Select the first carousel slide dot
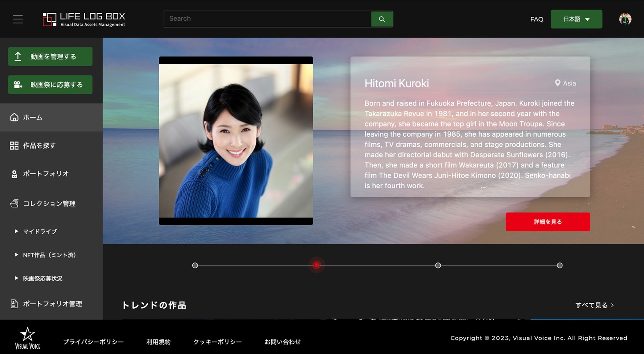 195,265
